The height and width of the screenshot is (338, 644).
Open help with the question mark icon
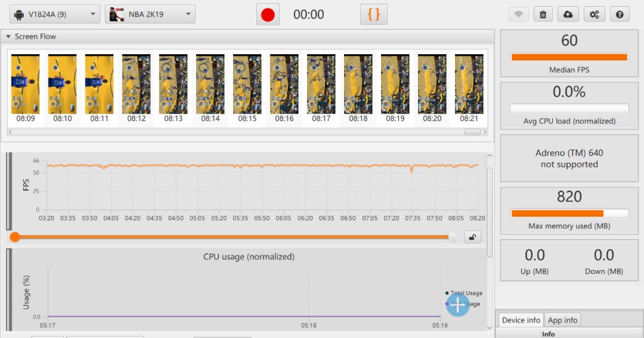pyautogui.click(x=620, y=14)
